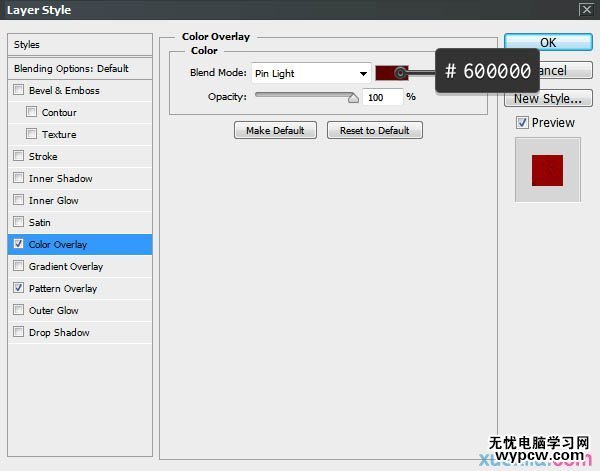Open the Stroke settings label

click(x=43, y=156)
